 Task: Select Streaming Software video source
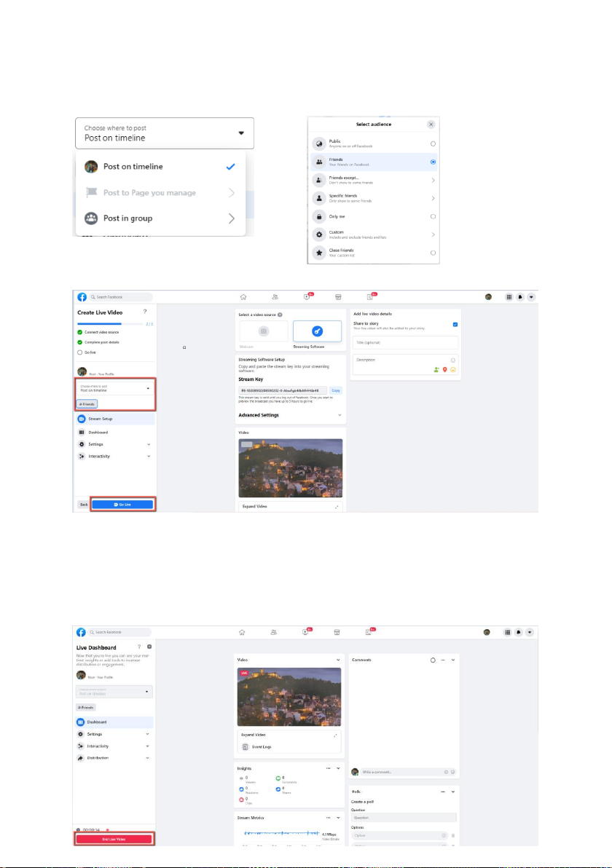pos(317,331)
